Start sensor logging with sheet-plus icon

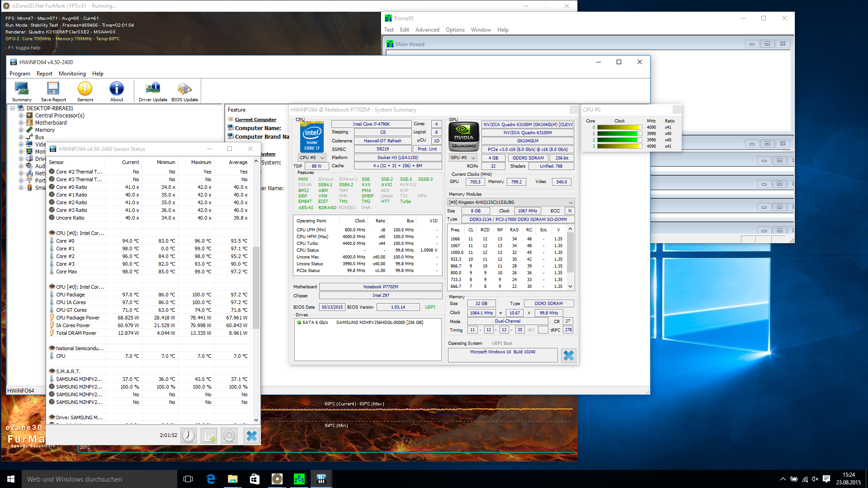(x=209, y=436)
